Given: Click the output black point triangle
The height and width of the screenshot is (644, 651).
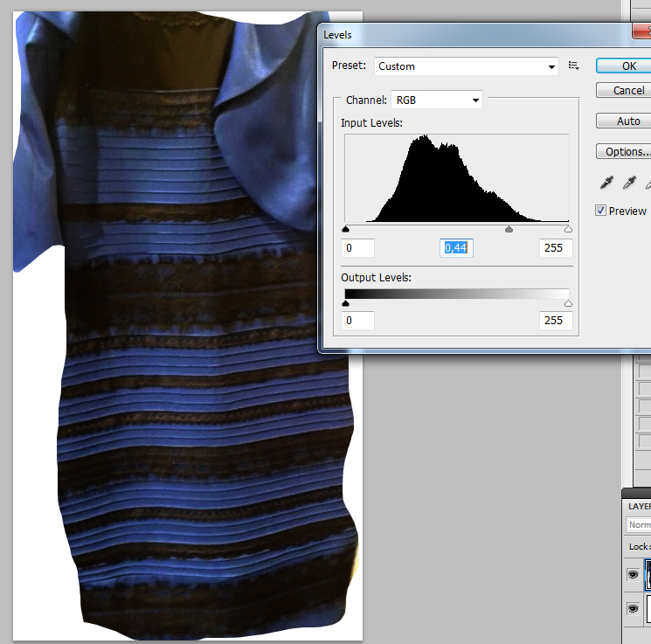Looking at the screenshot, I should click(x=346, y=303).
